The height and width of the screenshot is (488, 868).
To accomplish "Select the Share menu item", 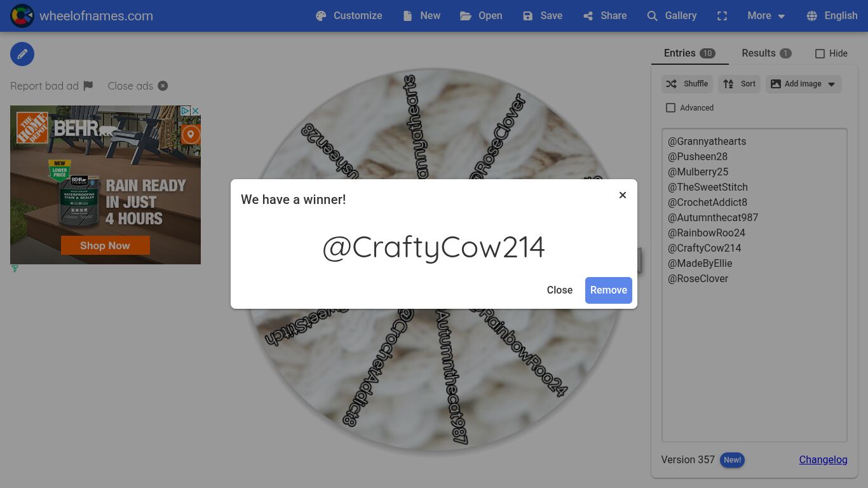I will pos(605,16).
